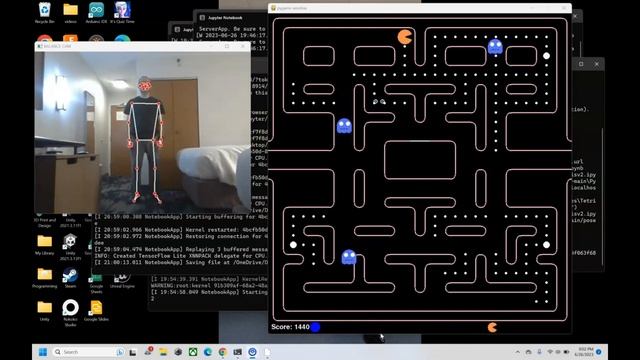Viewport: 640px width, 360px height.
Task: Open the Recycle Bin desktop icon
Action: [x=44, y=12]
